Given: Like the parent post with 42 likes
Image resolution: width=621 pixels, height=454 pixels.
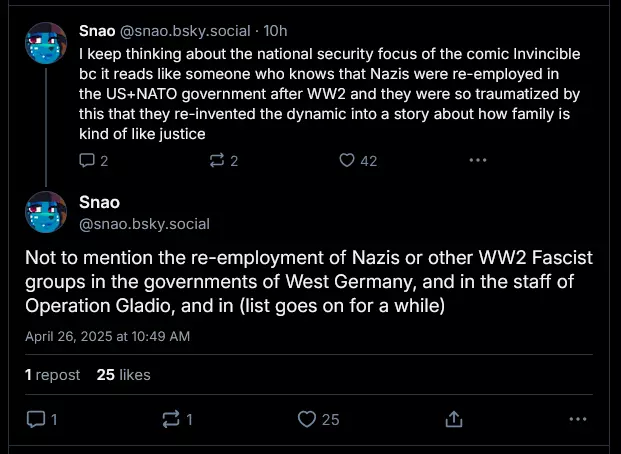Looking at the screenshot, I should pyautogui.click(x=348, y=160).
